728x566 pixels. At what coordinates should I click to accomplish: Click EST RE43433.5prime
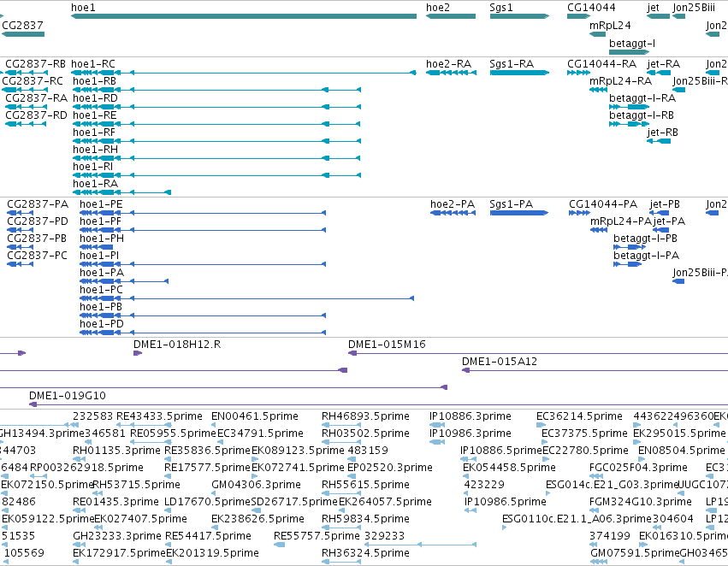coord(159,416)
